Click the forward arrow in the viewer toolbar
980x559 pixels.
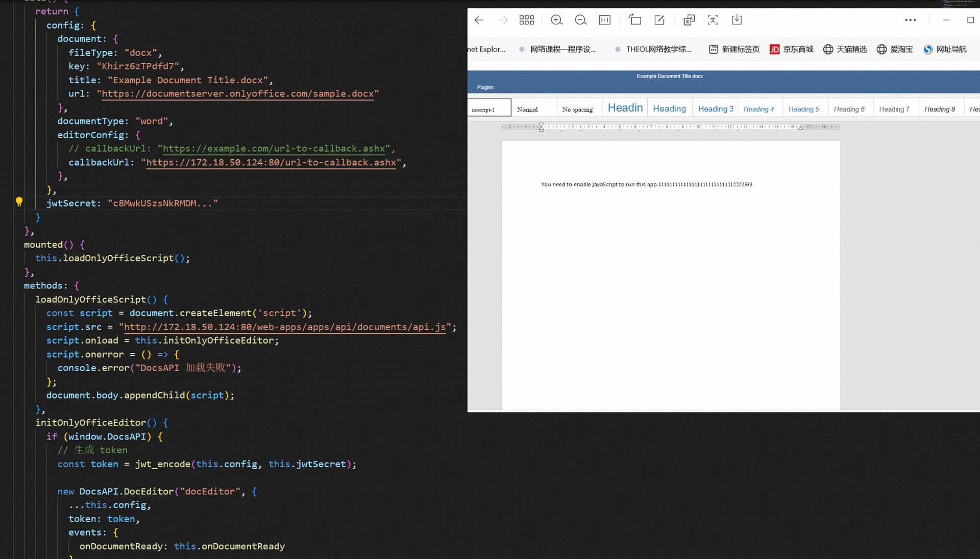[x=503, y=20]
